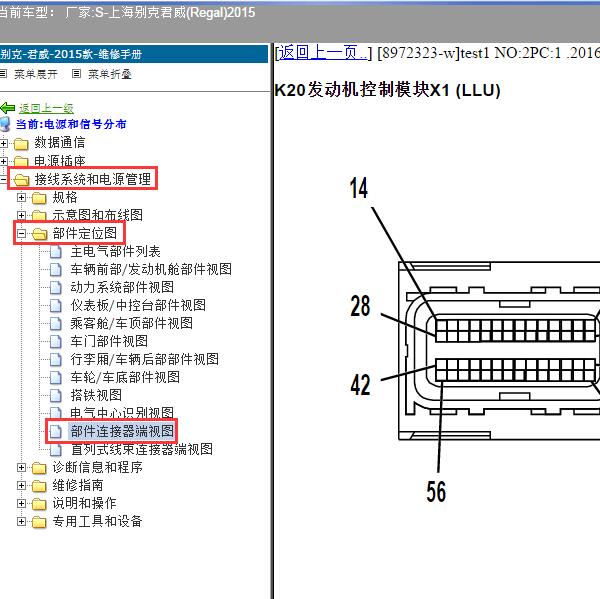Click the 电源插座 folder icon
Image resolution: width=600 pixels, height=599 pixels.
point(21,162)
